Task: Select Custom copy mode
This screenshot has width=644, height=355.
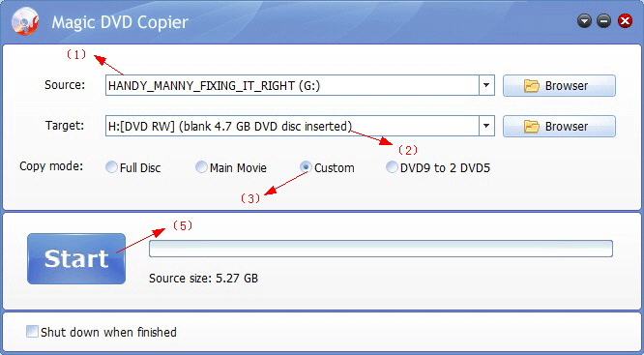Action: pos(328,167)
